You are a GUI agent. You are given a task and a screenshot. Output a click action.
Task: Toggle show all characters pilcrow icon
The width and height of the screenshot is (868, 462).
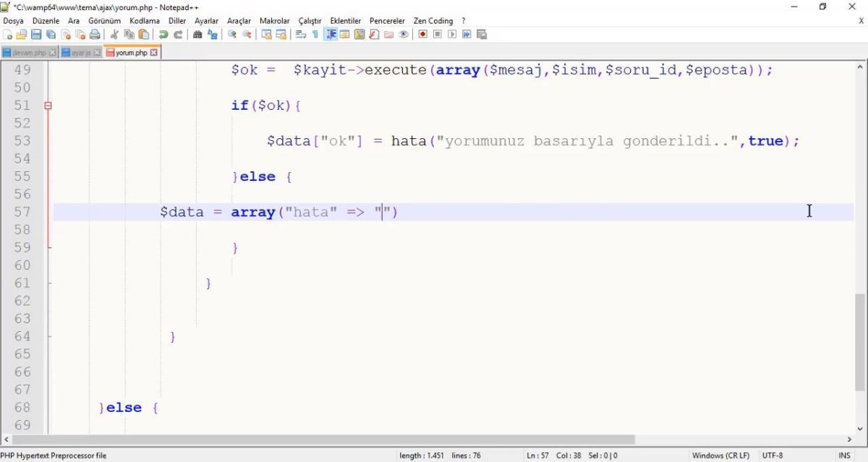pos(315,34)
